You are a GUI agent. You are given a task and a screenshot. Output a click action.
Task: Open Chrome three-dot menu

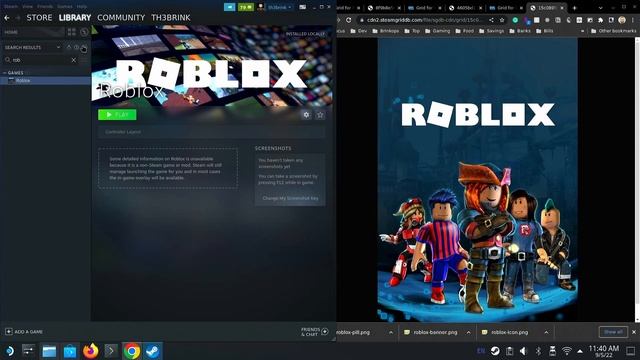(633, 20)
